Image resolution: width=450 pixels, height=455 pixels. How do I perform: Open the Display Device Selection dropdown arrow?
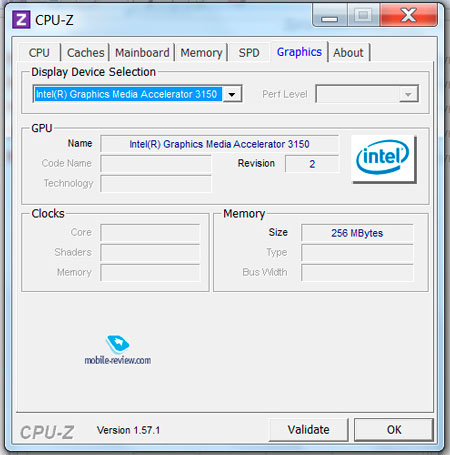pyautogui.click(x=232, y=94)
